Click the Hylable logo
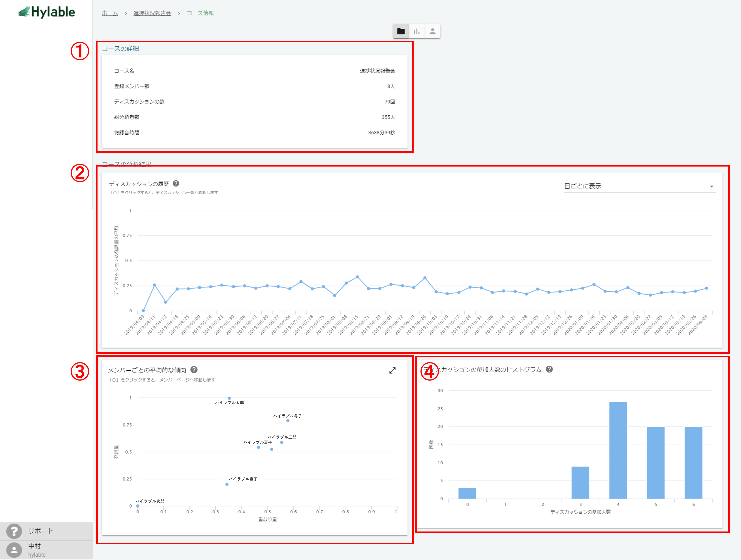The width and height of the screenshot is (741, 560). tap(47, 12)
